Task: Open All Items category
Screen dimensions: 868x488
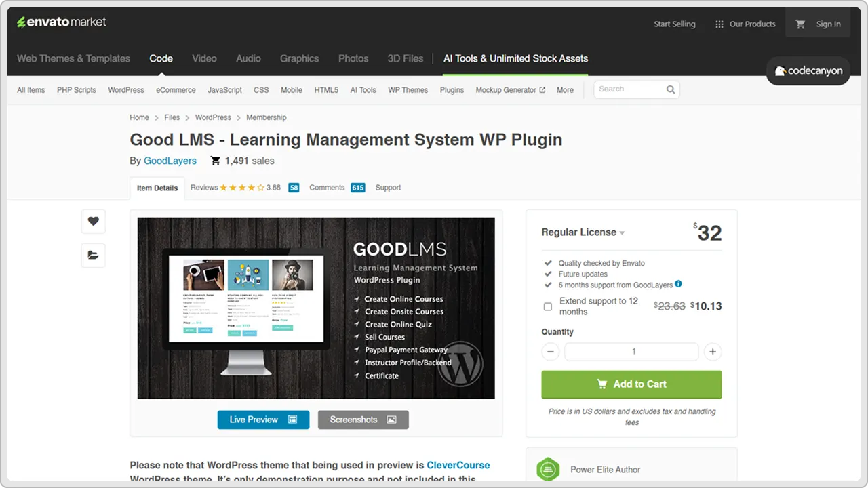Action: pos(31,90)
